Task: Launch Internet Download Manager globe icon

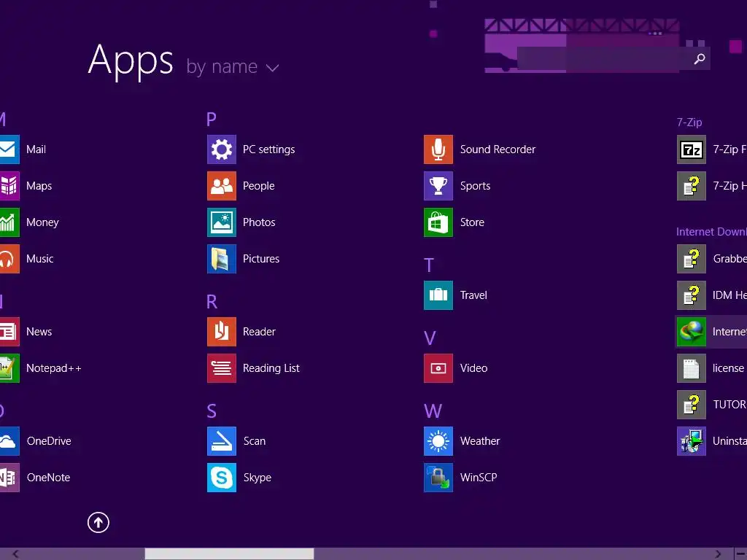Action: point(692,332)
